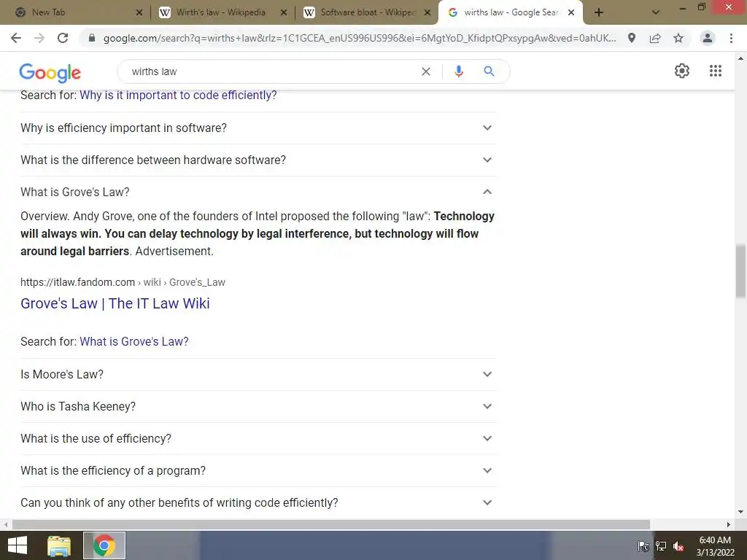The height and width of the screenshot is (560, 747).
Task: Expand the 'Is Moore's Law?' question
Action: coord(258,374)
